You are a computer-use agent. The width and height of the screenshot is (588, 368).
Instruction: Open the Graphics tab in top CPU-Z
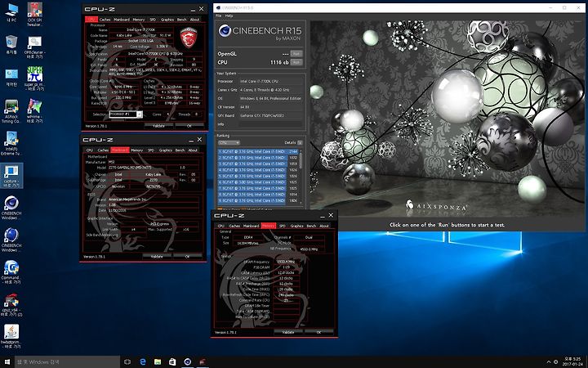167,20
